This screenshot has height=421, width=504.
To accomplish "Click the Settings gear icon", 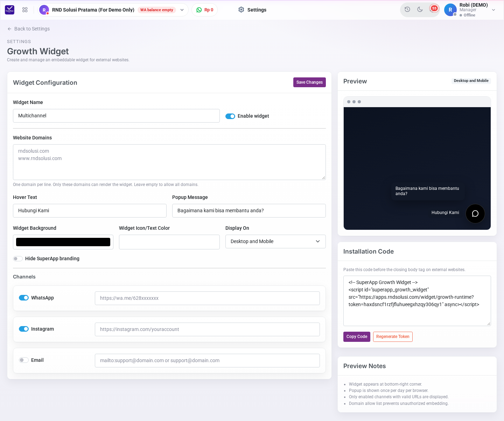I will [241, 10].
